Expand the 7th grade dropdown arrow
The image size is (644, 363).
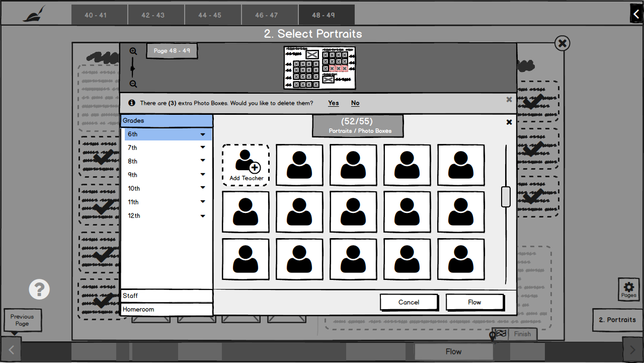[x=203, y=148]
